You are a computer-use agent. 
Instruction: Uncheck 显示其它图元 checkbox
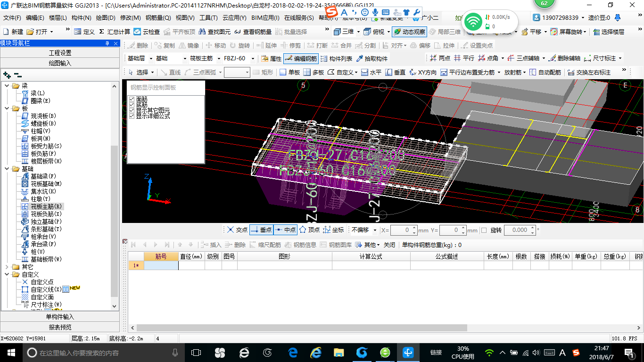(x=132, y=110)
